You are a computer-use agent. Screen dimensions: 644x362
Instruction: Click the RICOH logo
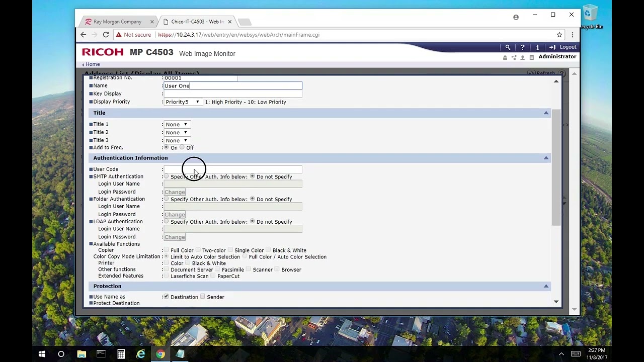(103, 52)
